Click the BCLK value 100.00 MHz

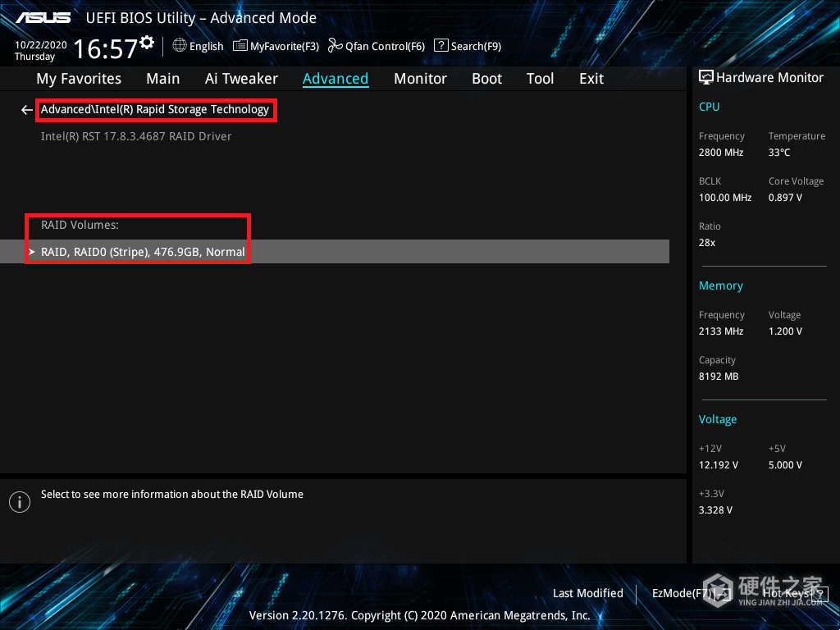point(725,197)
